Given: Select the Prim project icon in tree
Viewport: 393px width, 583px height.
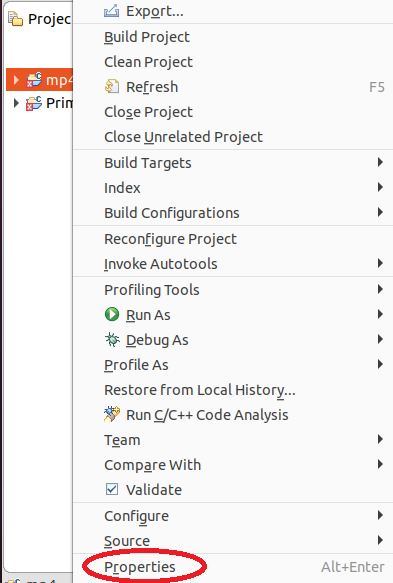Looking at the screenshot, I should (34, 103).
